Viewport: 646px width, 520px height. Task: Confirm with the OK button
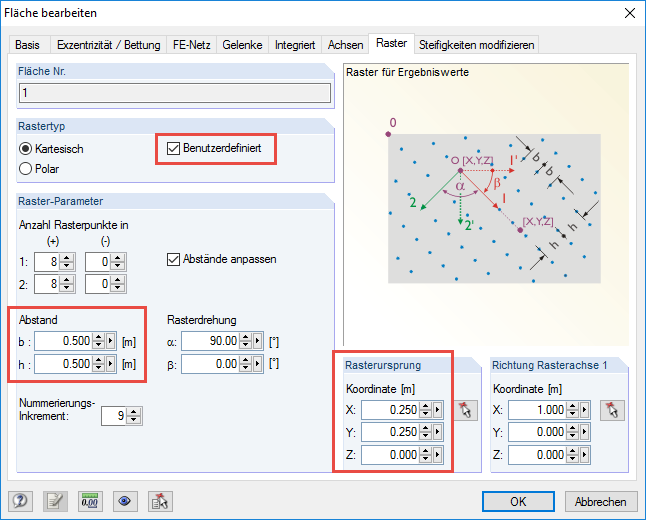pyautogui.click(x=518, y=501)
